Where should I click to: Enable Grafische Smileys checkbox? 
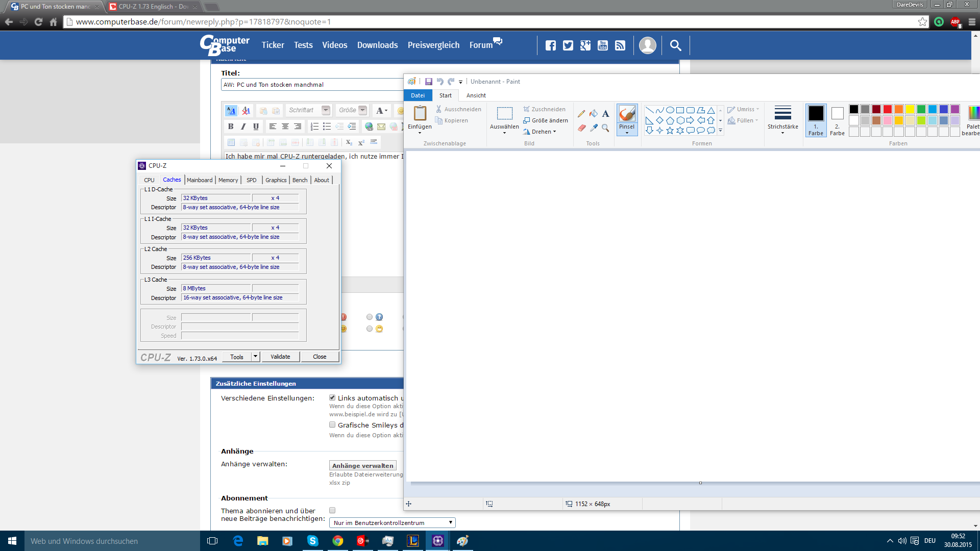coord(332,424)
